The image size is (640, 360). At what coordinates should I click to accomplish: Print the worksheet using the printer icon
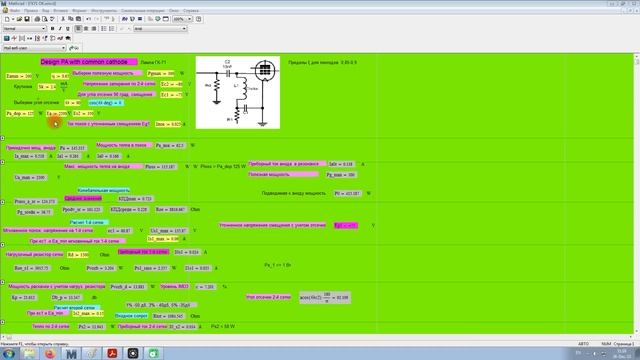tap(37, 19)
